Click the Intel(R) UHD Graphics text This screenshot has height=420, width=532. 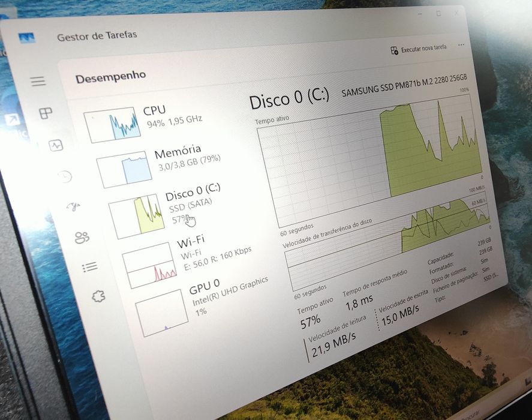click(x=230, y=290)
